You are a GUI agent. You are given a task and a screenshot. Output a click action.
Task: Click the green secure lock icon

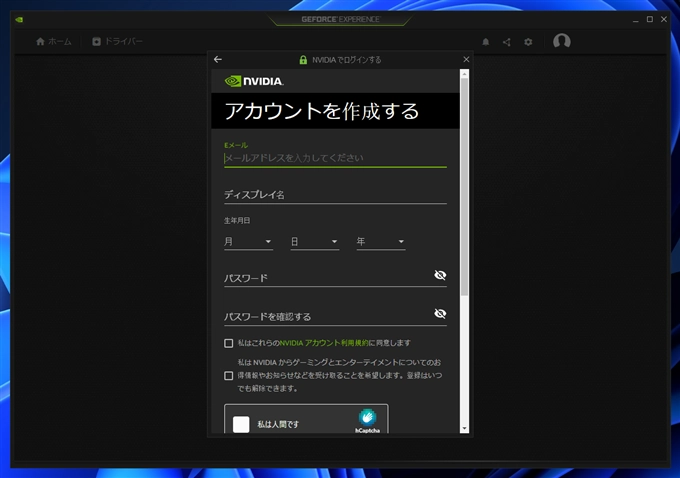pyautogui.click(x=303, y=60)
